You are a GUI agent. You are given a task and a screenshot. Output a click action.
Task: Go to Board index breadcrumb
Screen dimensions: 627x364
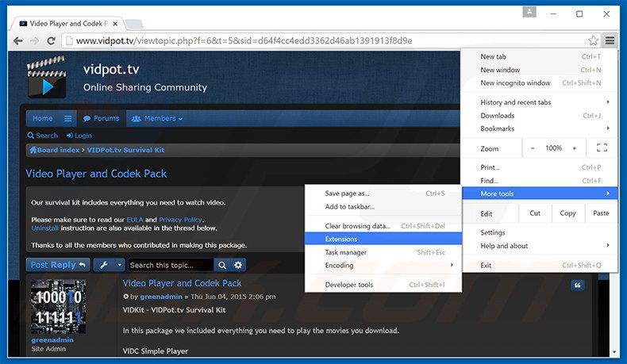55,150
